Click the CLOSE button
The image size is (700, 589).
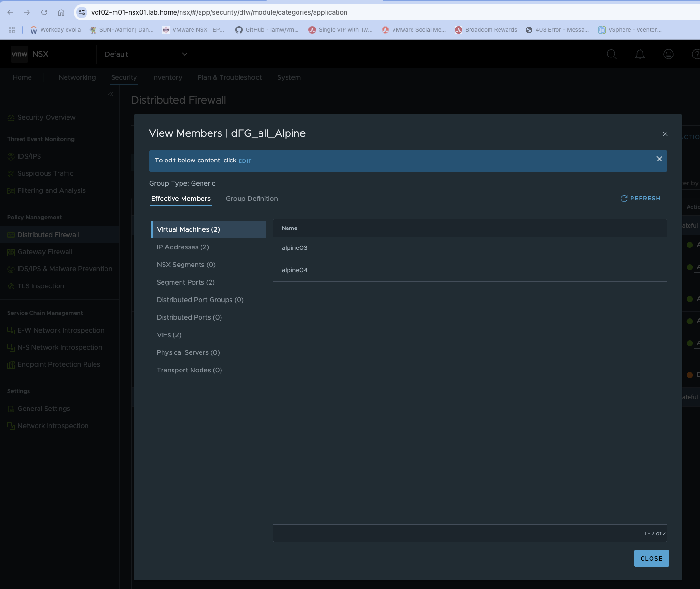(x=651, y=558)
